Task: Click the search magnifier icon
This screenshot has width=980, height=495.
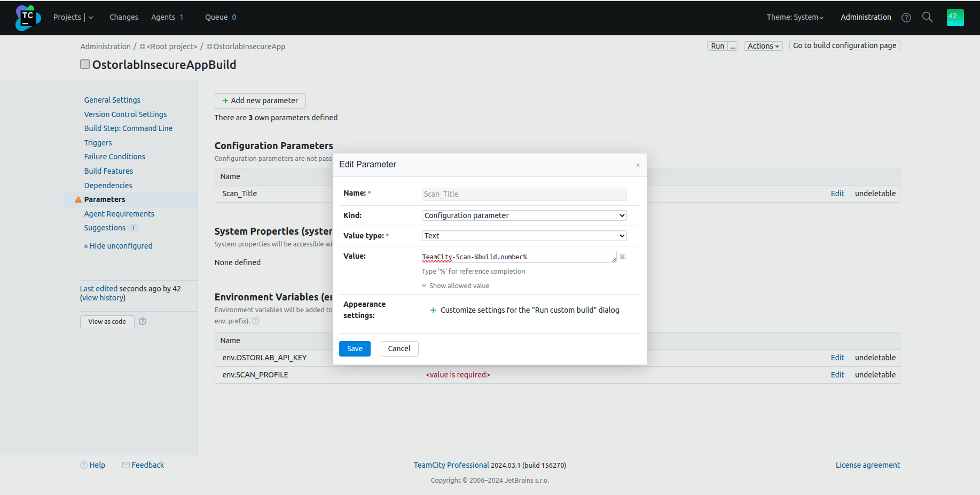Action: (927, 17)
